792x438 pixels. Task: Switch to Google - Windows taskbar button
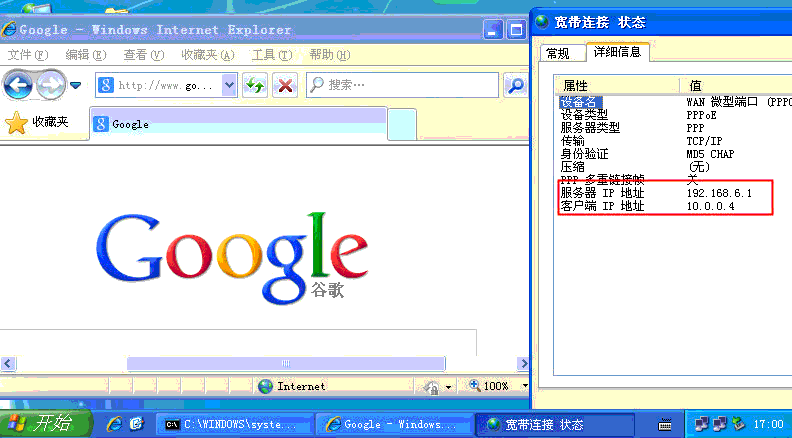pyautogui.click(x=393, y=424)
